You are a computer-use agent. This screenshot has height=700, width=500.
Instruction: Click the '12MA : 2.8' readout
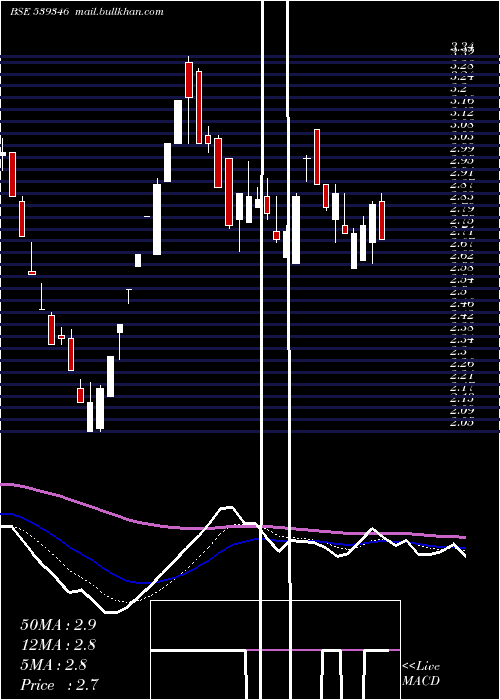(x=58, y=645)
